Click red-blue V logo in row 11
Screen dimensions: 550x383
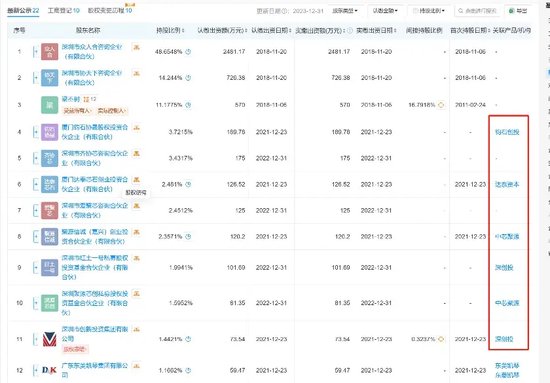pyautogui.click(x=49, y=339)
